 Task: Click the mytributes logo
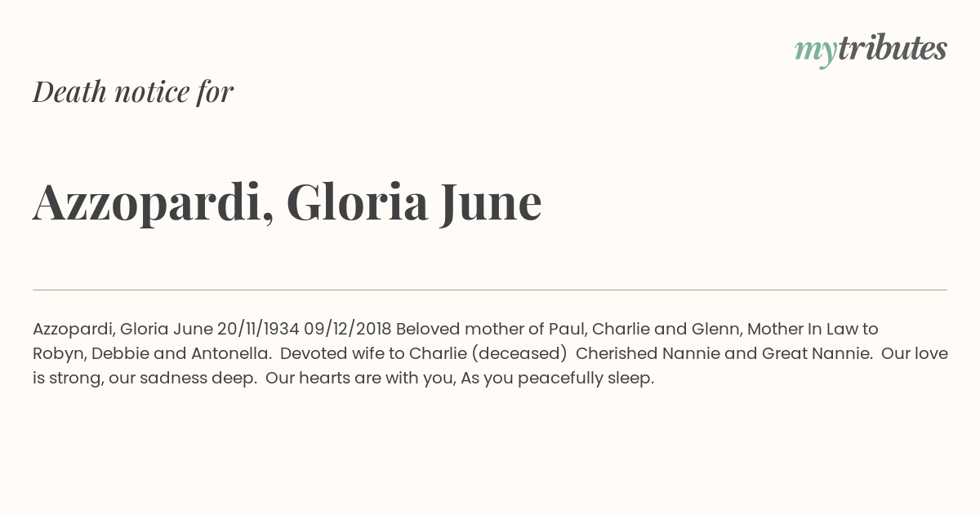click(x=871, y=50)
